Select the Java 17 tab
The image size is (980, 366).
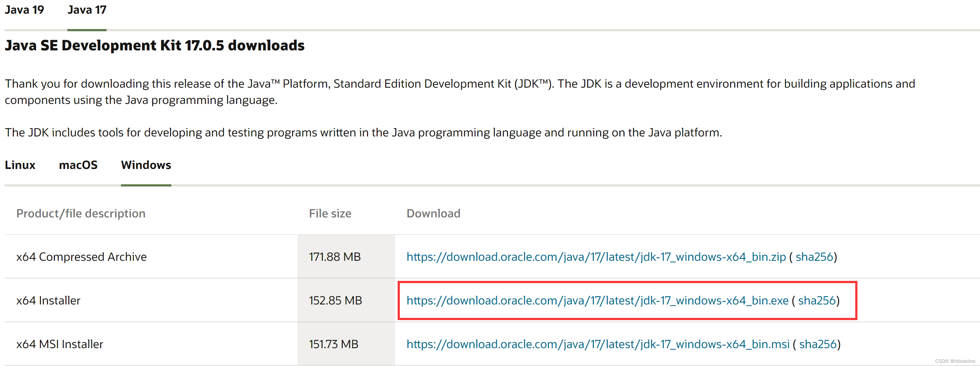click(87, 10)
